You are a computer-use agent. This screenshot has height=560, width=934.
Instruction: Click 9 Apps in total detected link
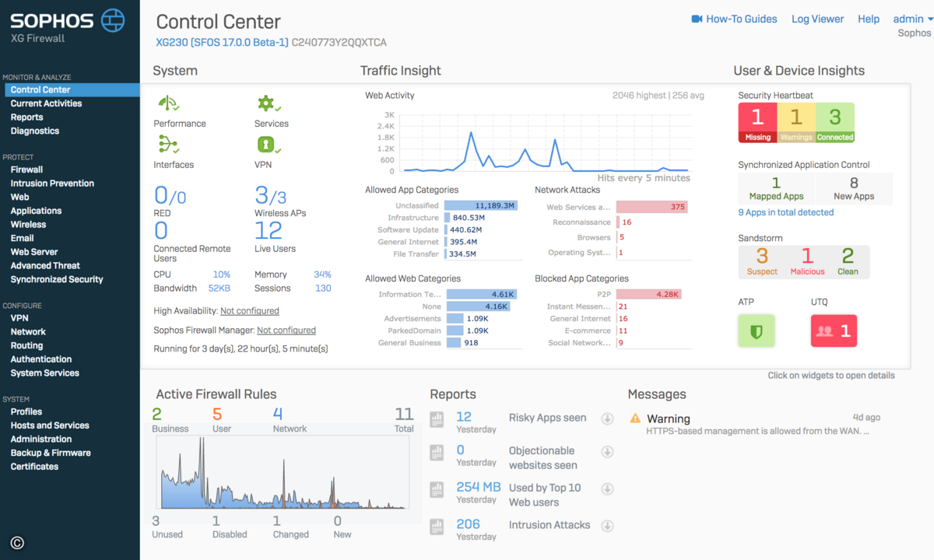tap(786, 212)
